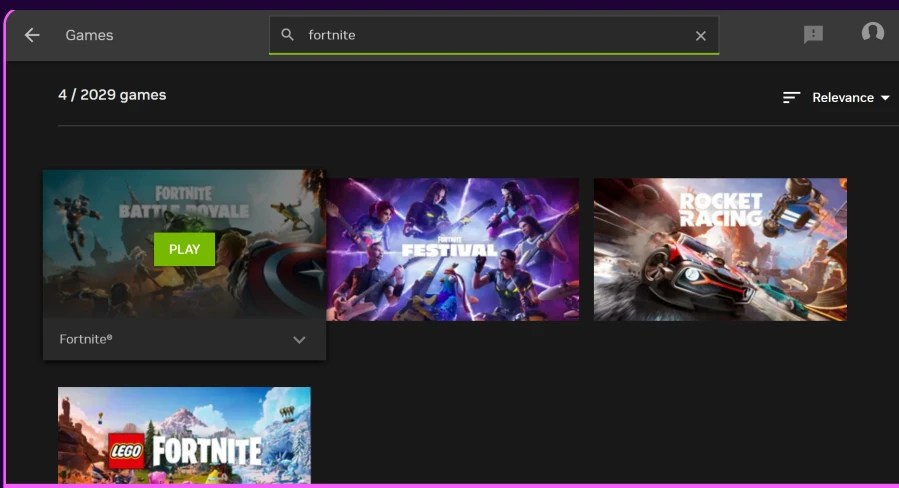Image resolution: width=899 pixels, height=488 pixels.
Task: Open the feedback message icon
Action: [813, 35]
